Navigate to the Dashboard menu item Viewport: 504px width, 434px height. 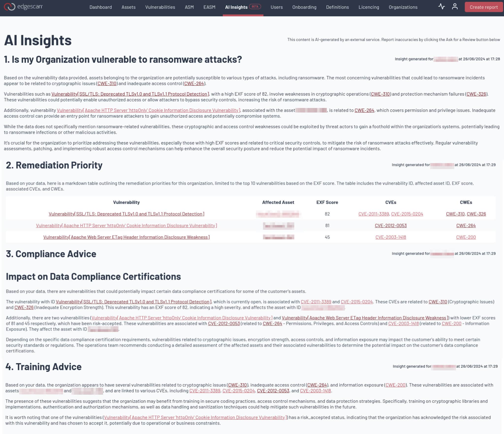pyautogui.click(x=100, y=7)
